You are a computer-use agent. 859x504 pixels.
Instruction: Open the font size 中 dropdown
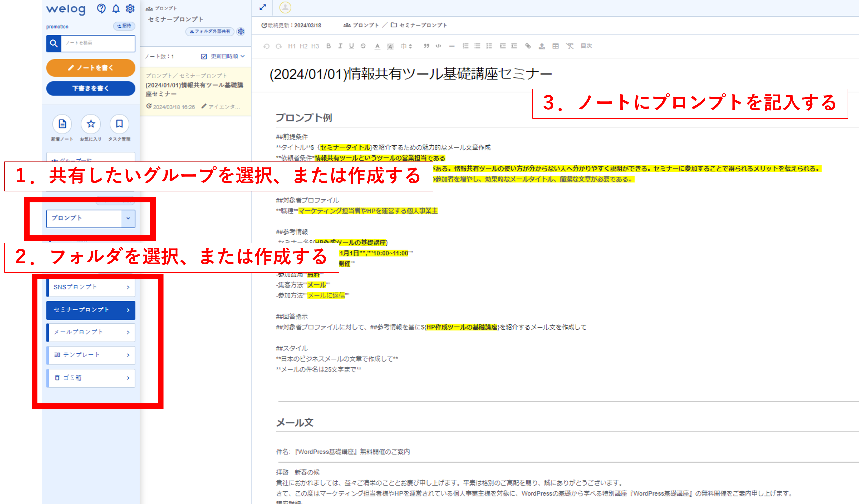[x=406, y=46]
